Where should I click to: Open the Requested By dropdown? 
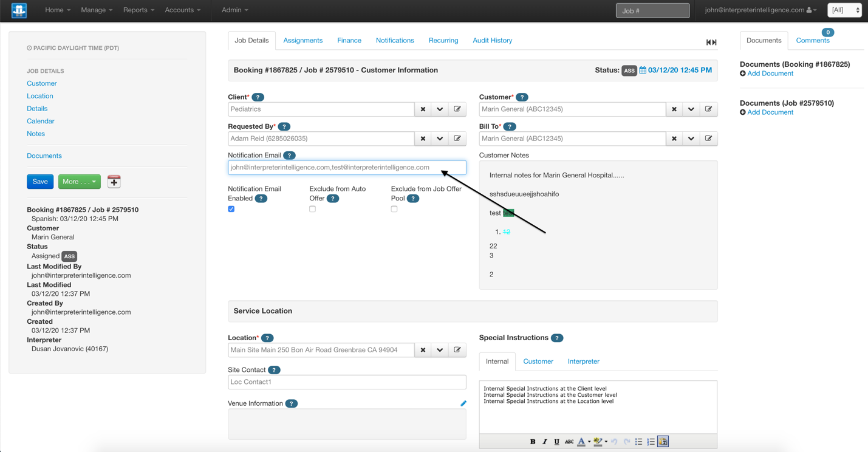pyautogui.click(x=440, y=138)
